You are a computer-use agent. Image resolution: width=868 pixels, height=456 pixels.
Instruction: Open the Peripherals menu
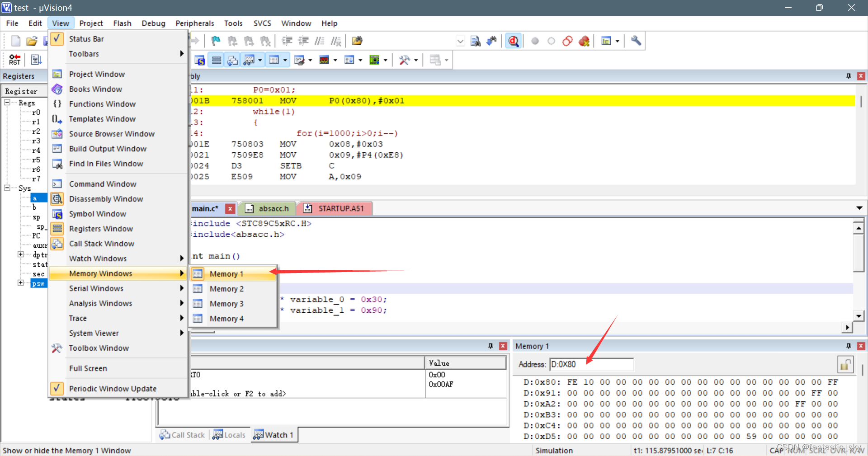pyautogui.click(x=195, y=23)
